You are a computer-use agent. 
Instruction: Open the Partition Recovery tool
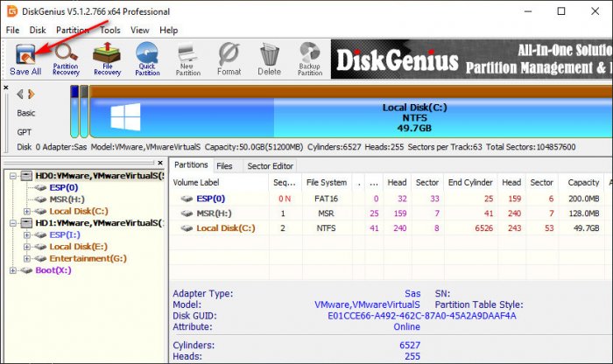click(66, 59)
